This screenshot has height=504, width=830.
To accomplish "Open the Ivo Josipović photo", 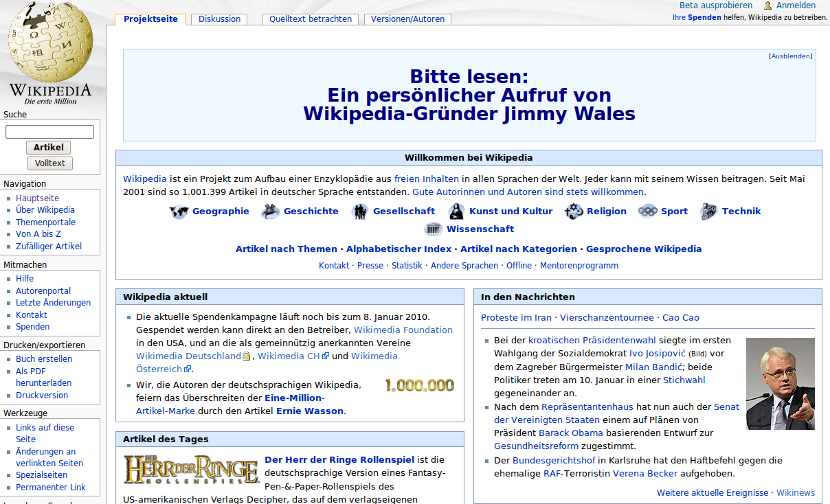I will [781, 384].
